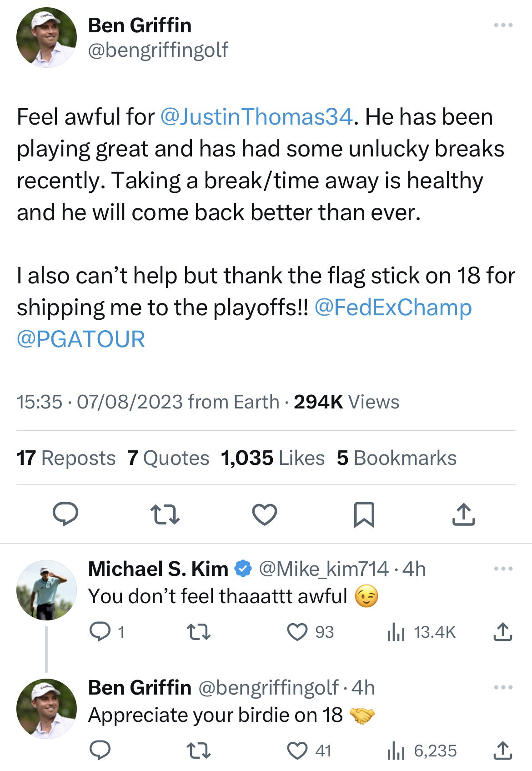This screenshot has width=532, height=771.
Task: Open the @JustinThomas34 mention
Action: coord(256,117)
